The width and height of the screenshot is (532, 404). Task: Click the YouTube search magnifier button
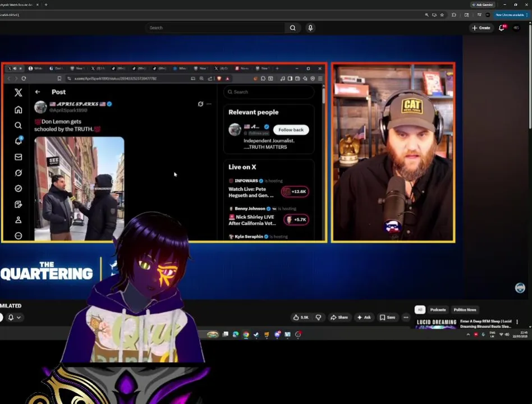click(292, 28)
